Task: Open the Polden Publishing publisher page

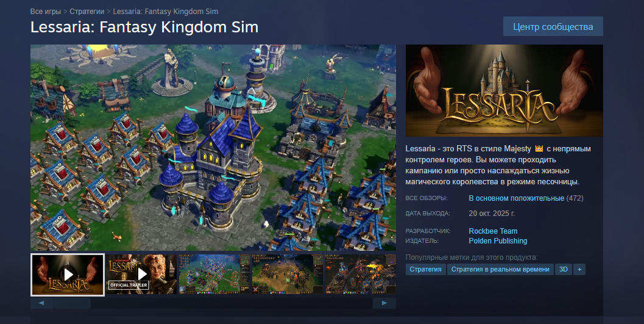Action: tap(498, 241)
